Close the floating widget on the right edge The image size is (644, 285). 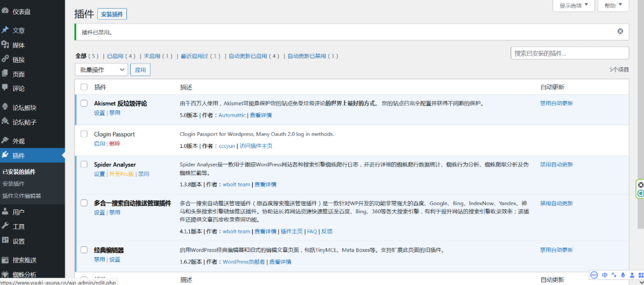(x=641, y=185)
